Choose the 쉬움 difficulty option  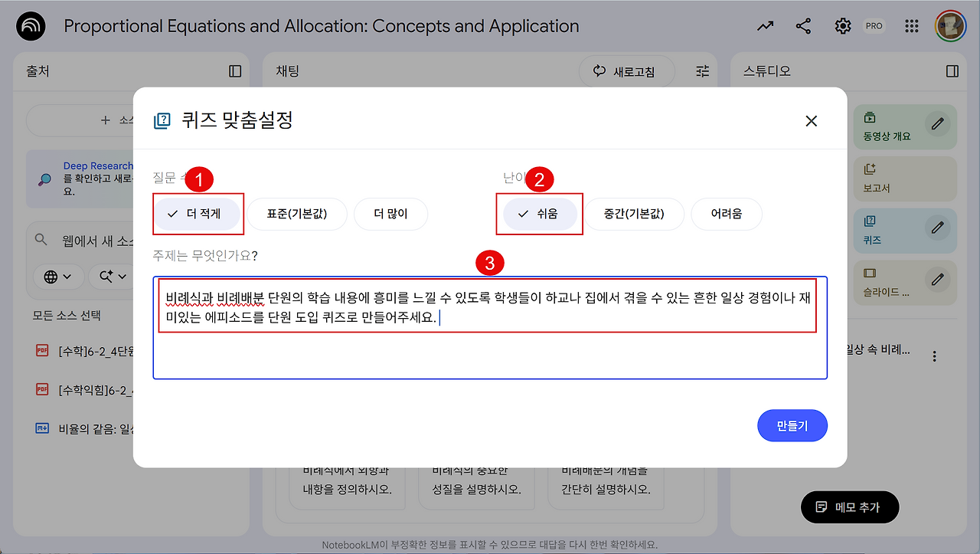[x=540, y=214]
